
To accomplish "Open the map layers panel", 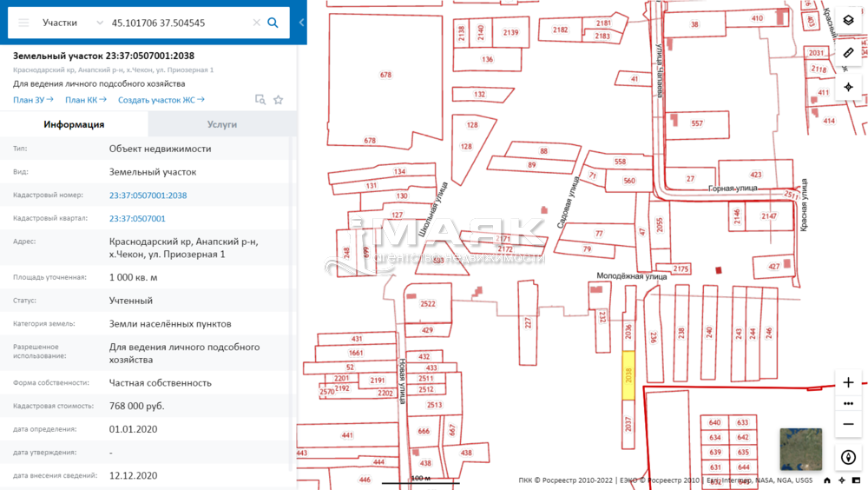I will (x=848, y=20).
